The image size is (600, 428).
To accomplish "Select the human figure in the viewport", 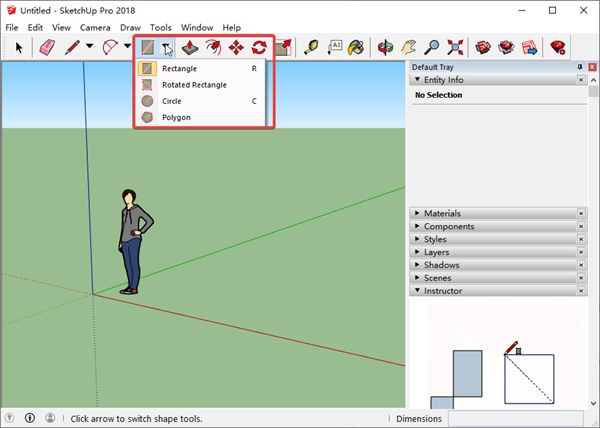I will 133,241.
